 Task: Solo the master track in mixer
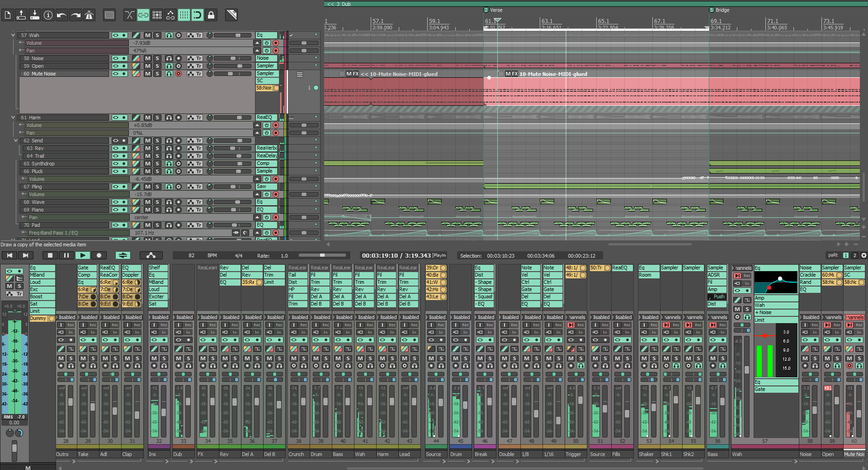19,286
